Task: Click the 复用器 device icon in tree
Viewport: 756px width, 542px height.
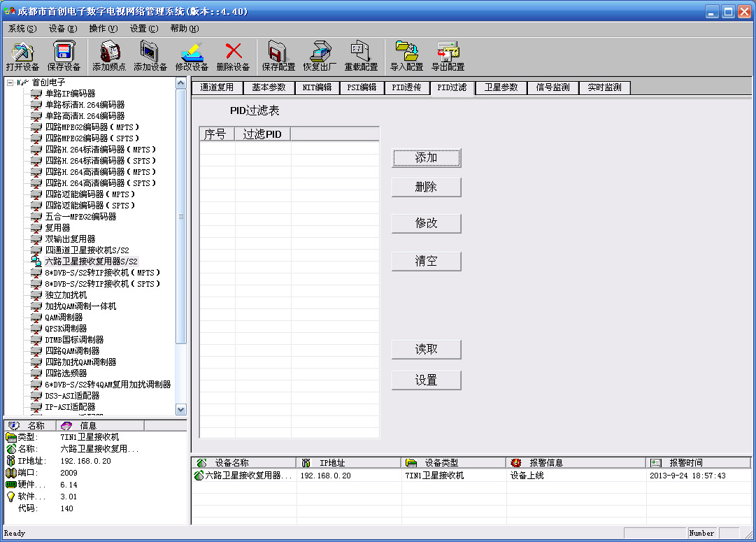Action: (x=36, y=228)
